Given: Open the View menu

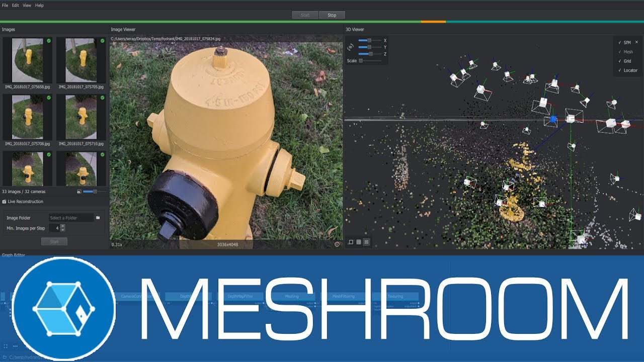Looking at the screenshot, I should coord(27,5).
